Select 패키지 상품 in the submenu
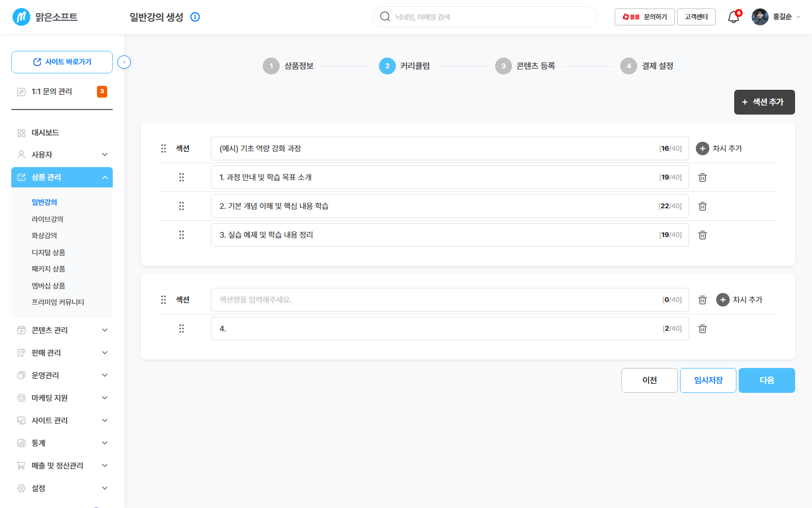 coord(48,269)
